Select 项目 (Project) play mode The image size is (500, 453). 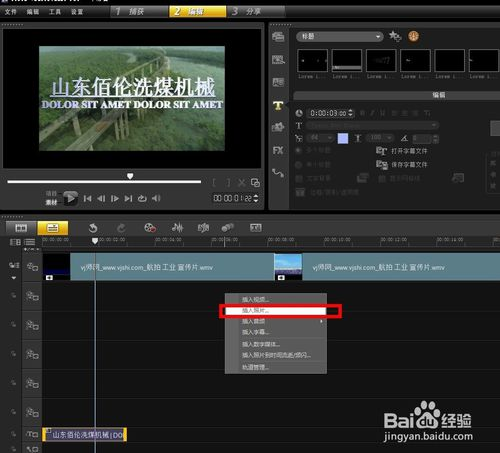click(x=51, y=194)
